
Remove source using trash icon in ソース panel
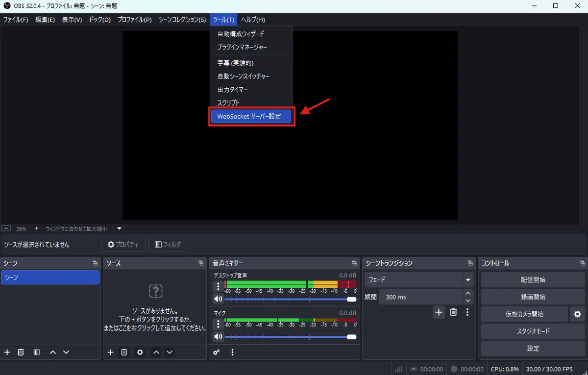124,352
